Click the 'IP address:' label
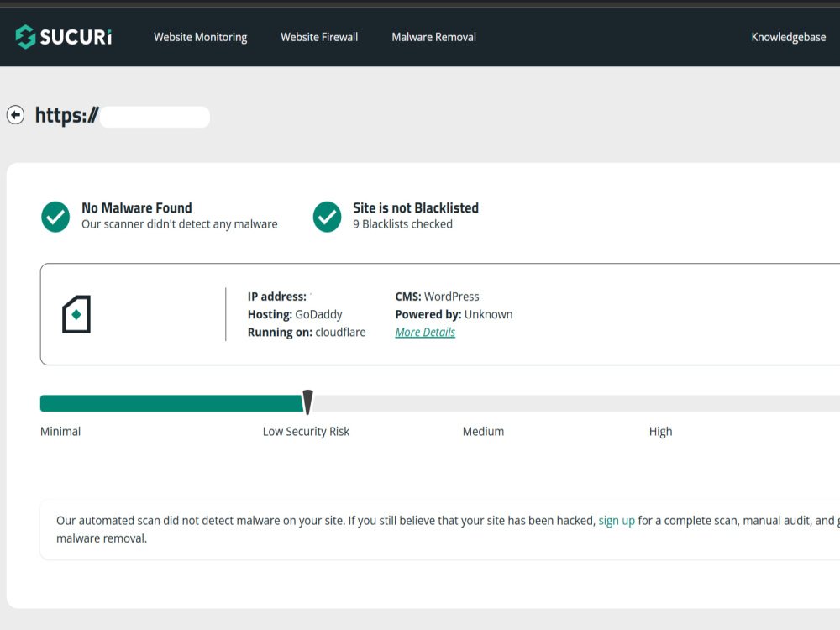 tap(277, 297)
